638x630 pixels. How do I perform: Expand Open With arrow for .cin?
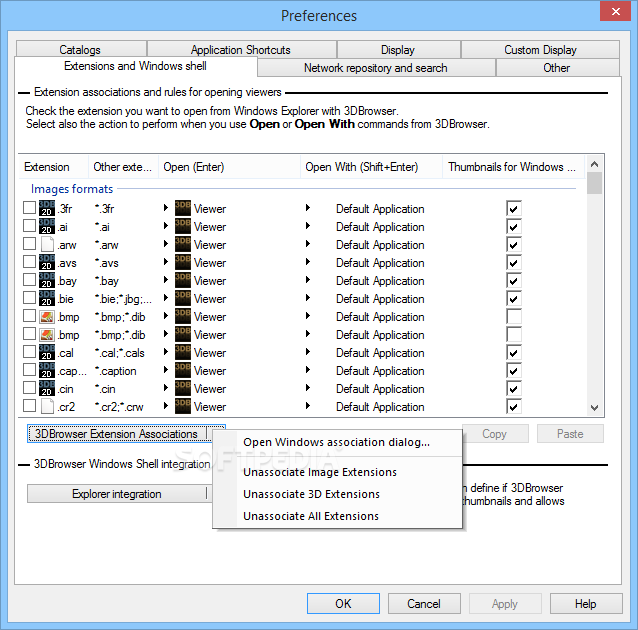coord(308,388)
